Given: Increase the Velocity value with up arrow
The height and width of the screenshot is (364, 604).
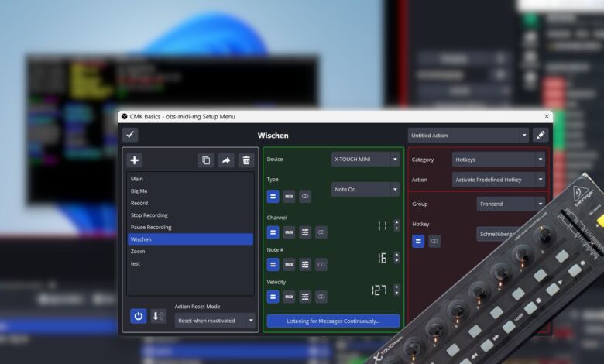Looking at the screenshot, I should click(x=396, y=287).
